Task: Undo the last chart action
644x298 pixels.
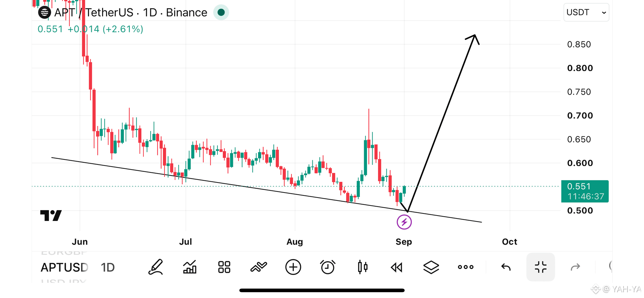Action: [506, 267]
